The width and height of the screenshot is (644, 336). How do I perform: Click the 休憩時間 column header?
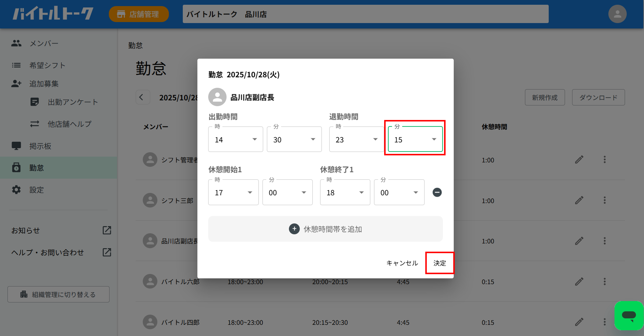pyautogui.click(x=494, y=127)
